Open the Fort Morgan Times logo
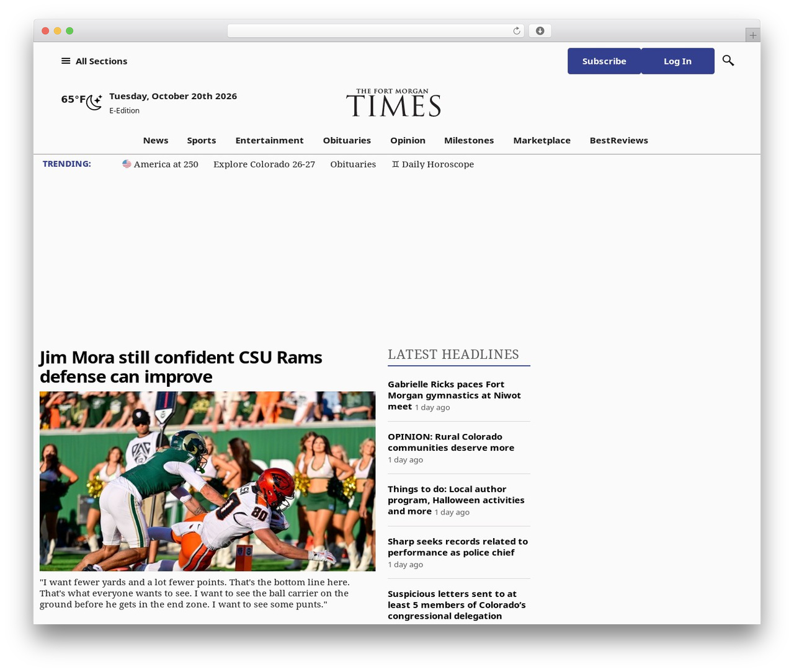 point(393,102)
